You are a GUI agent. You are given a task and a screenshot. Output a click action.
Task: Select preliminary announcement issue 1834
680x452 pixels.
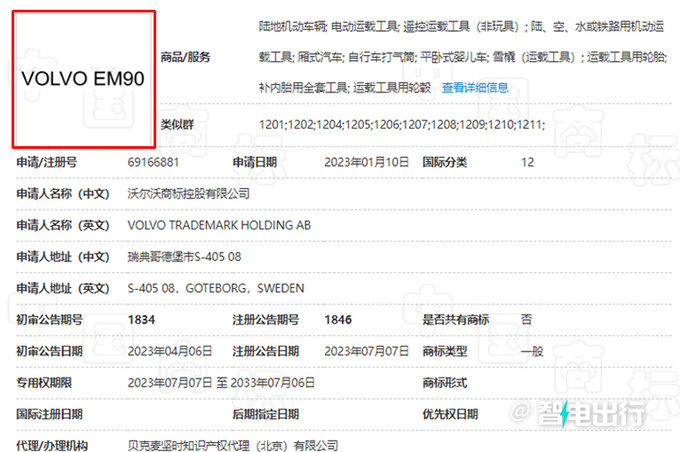pos(141,320)
